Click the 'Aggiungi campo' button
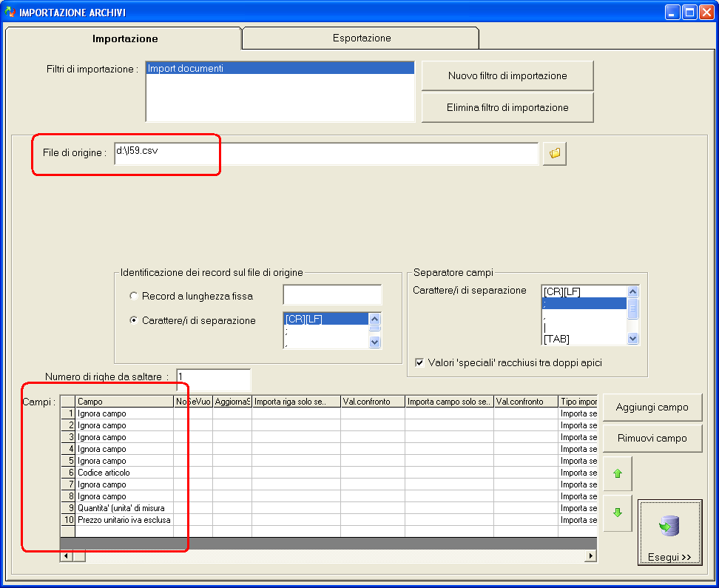Screen dimensions: 719x588 pyautogui.click(x=652, y=407)
